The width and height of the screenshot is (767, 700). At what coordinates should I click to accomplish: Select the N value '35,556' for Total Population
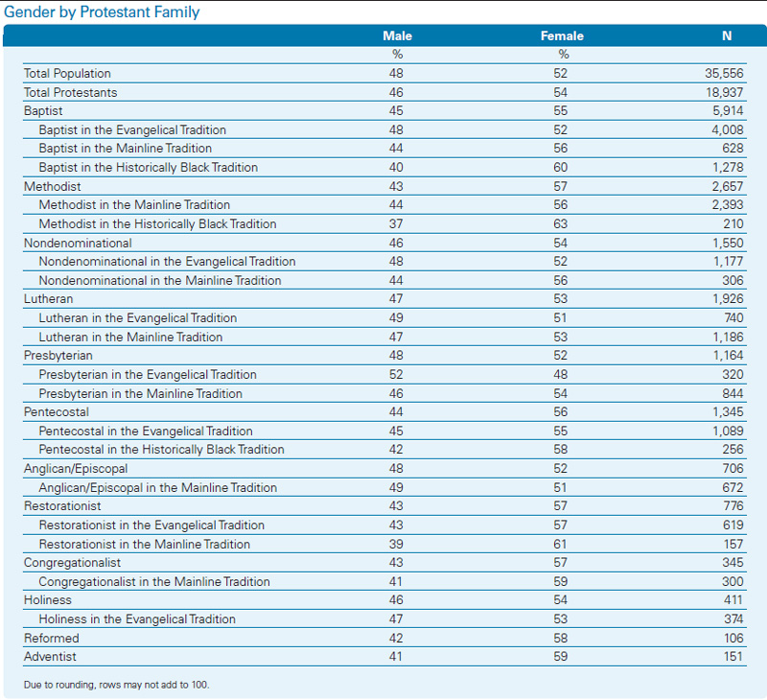coord(724,74)
